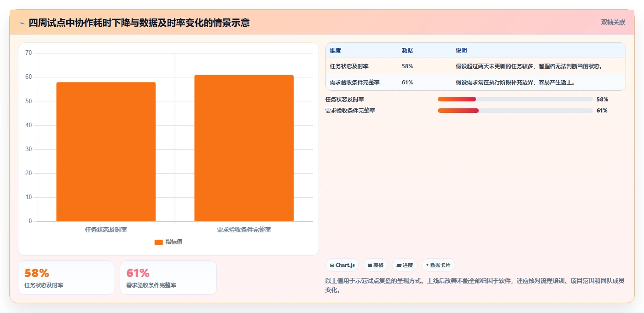Click the lightning icon beside the title
644x313 pixels.
22,23
